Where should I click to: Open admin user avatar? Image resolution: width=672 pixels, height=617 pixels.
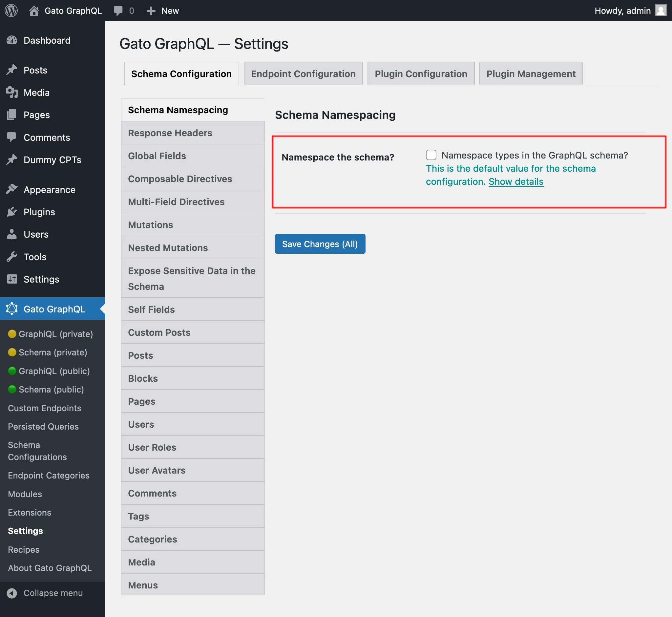(661, 11)
